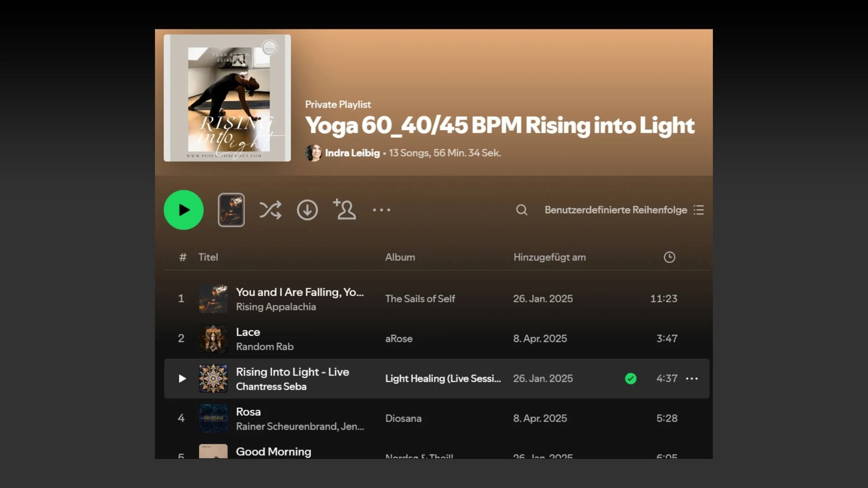Open the three-dot menu for Rising Into Light

(692, 379)
